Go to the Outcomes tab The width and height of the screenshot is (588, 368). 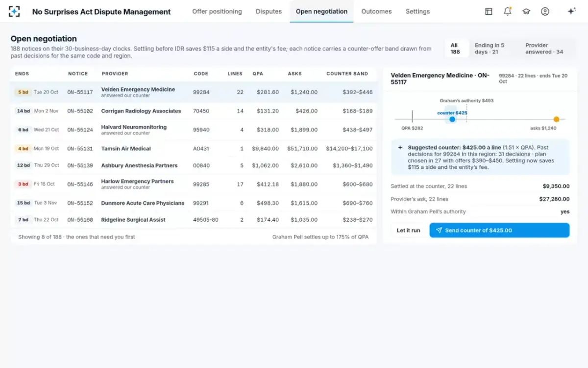pos(376,11)
